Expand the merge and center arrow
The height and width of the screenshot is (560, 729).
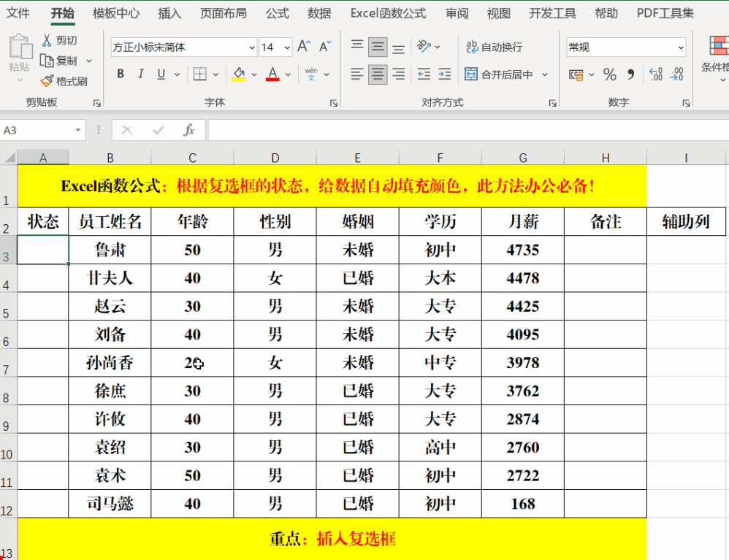pos(545,74)
